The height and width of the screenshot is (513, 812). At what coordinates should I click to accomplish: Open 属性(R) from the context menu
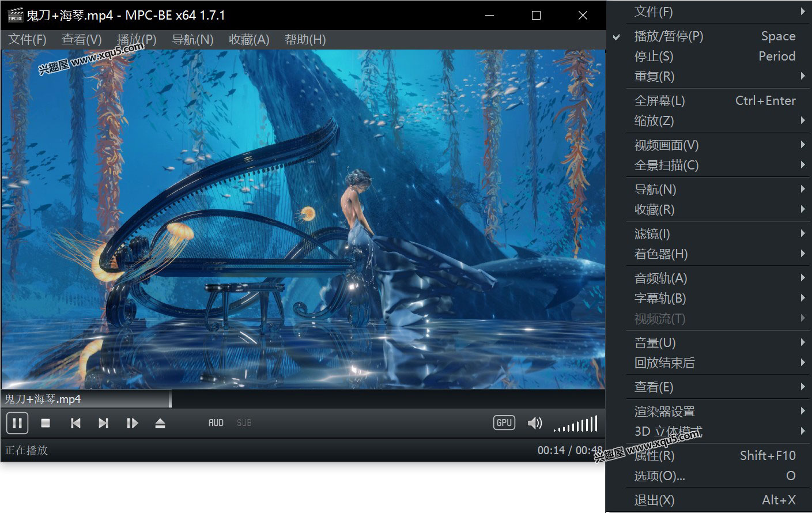pos(709,456)
